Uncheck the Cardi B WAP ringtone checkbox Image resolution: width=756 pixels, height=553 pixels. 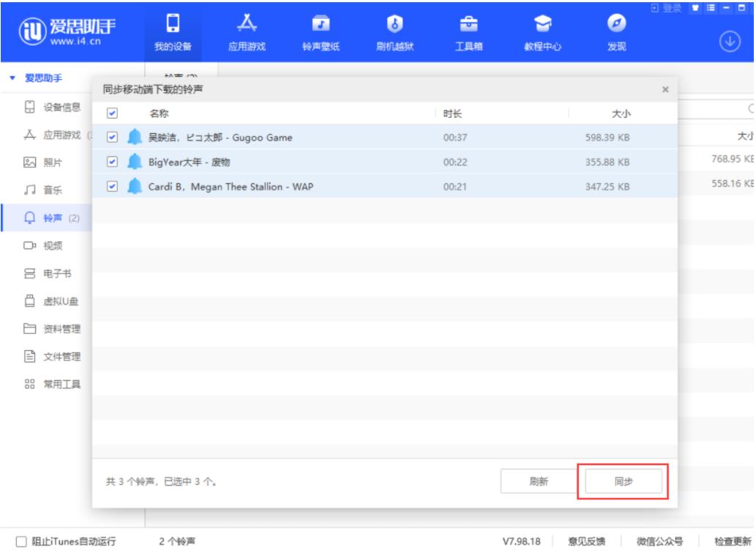click(x=111, y=186)
